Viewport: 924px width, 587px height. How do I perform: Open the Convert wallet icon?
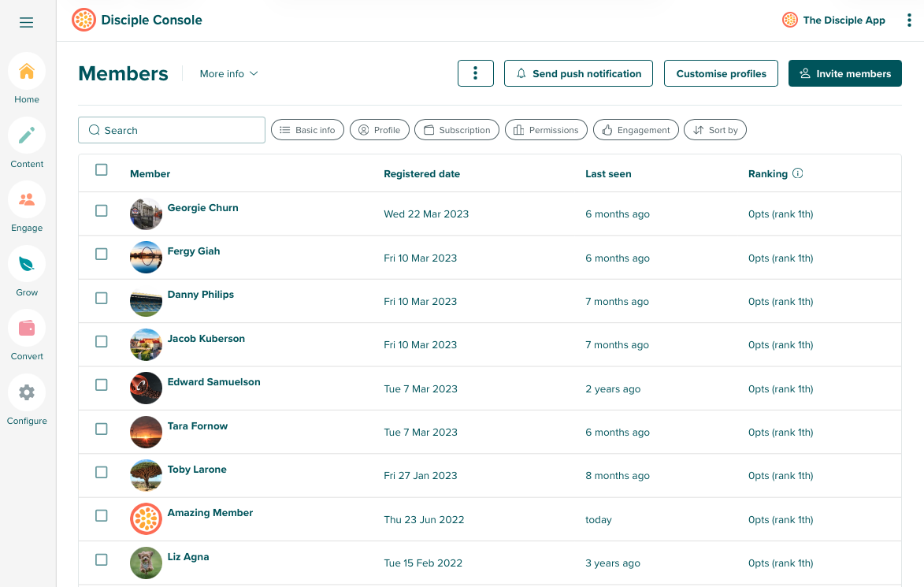27,328
